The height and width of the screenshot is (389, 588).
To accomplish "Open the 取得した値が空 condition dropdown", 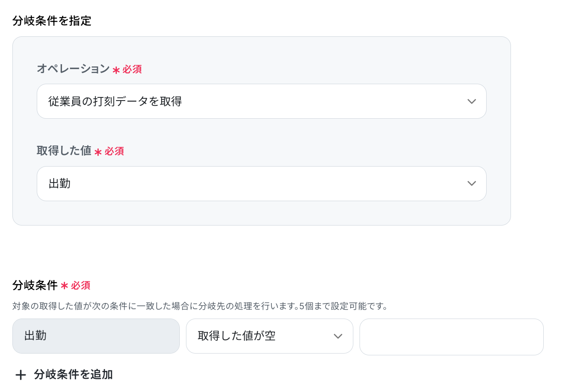I will coord(270,336).
